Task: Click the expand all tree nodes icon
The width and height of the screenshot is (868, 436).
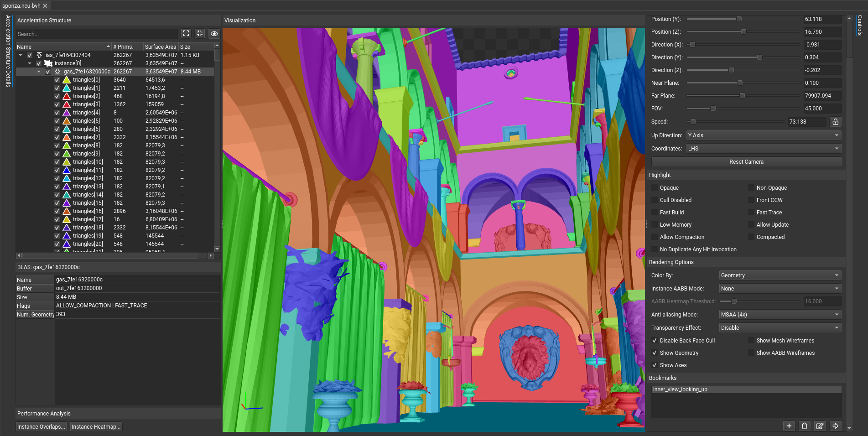Action: [186, 33]
